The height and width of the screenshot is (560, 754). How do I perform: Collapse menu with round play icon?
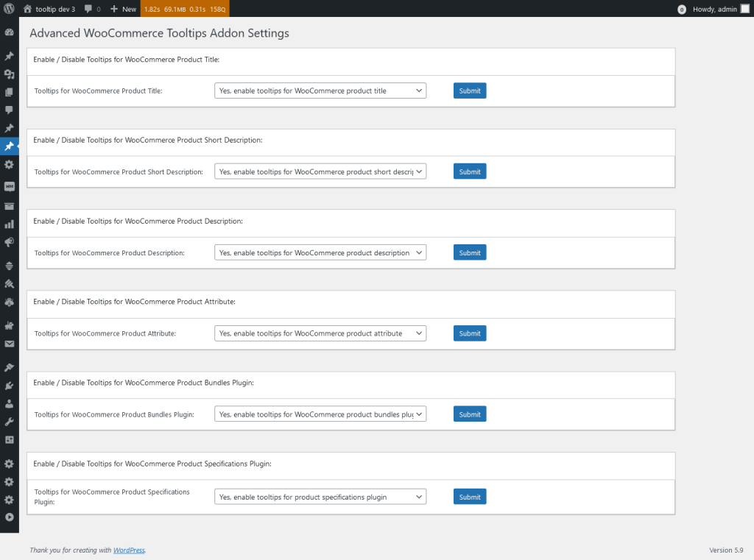[9, 517]
